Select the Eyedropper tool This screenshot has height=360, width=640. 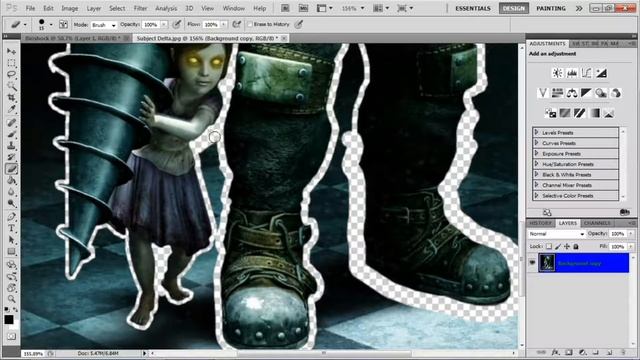[11, 109]
